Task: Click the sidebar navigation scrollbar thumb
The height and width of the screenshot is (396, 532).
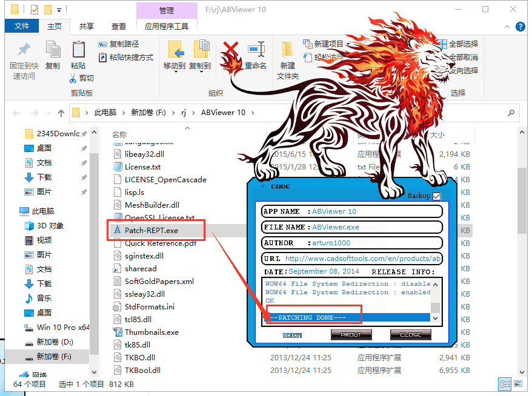Action: click(x=95, y=254)
